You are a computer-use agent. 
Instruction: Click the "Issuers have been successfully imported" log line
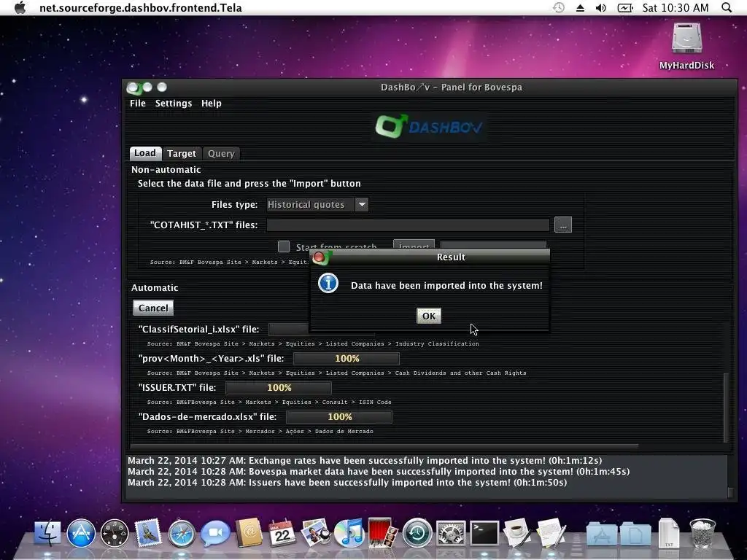pos(347,483)
